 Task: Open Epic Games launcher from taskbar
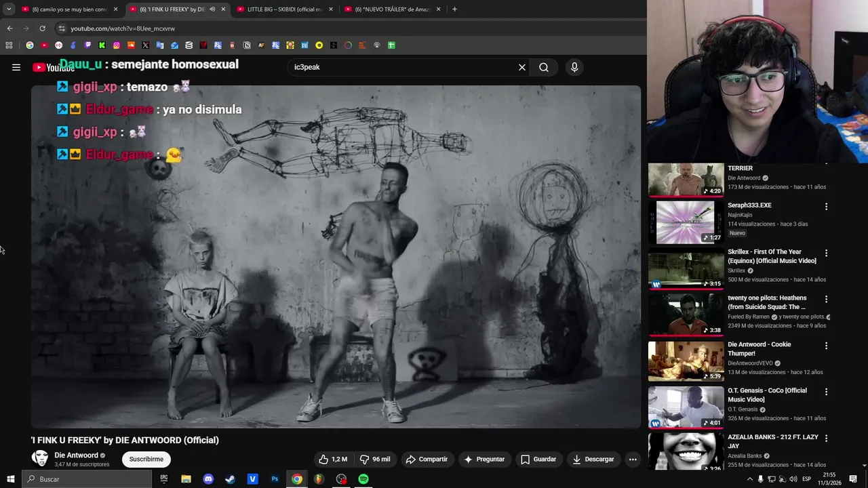click(x=164, y=479)
